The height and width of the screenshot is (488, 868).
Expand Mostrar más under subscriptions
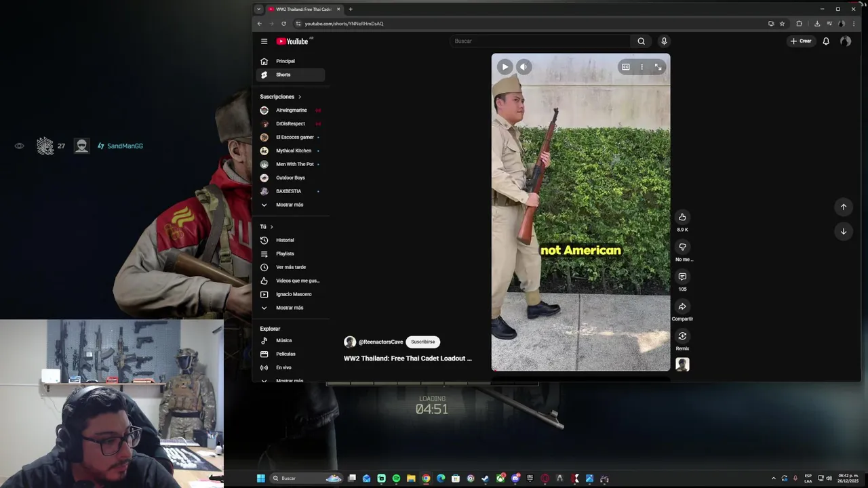coord(290,205)
